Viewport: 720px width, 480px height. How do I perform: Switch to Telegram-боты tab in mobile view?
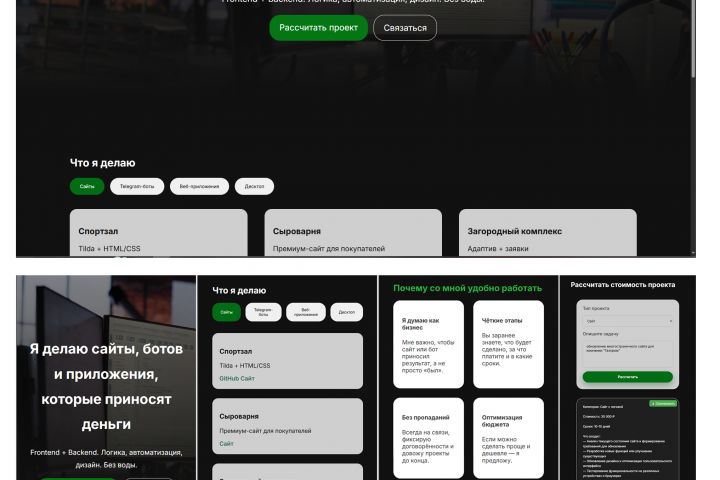263,312
